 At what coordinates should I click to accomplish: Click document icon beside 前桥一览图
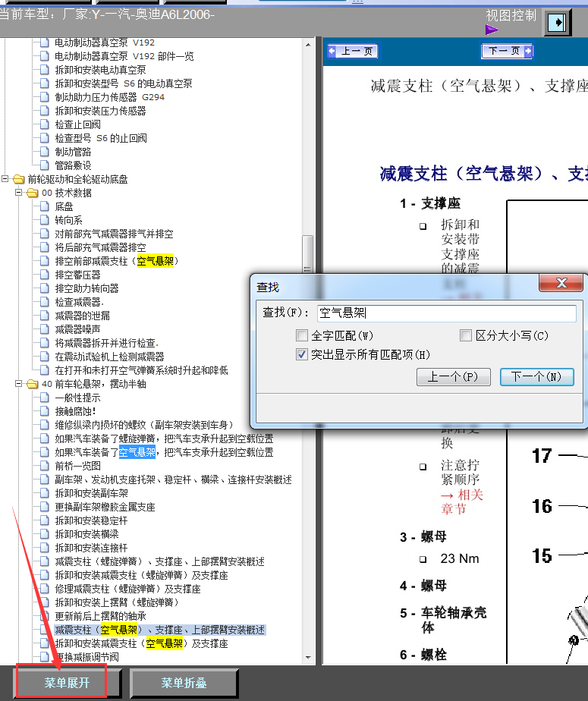coord(44,466)
